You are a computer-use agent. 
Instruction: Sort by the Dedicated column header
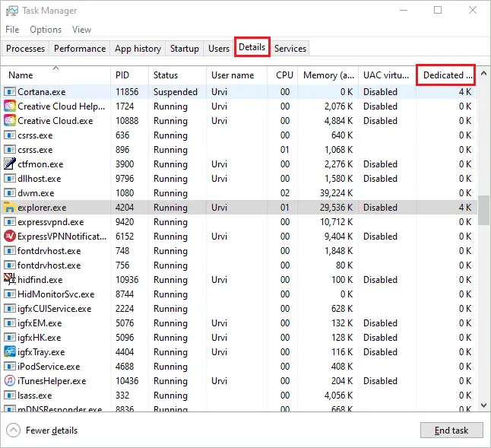point(446,75)
